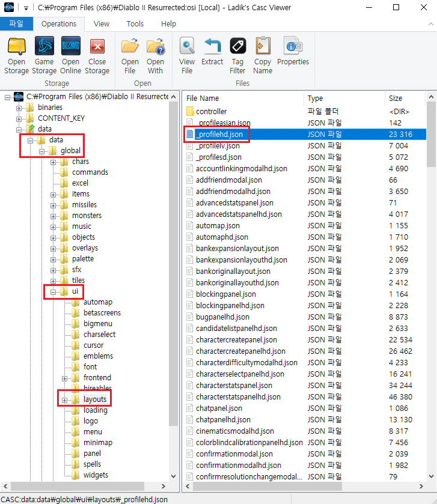Maximize the Casc Viewer window

(x=396, y=7)
